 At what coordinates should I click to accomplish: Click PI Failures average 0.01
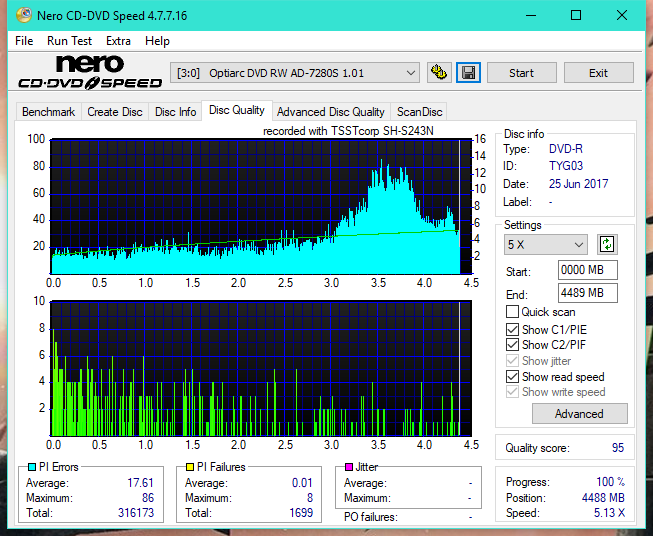[302, 483]
